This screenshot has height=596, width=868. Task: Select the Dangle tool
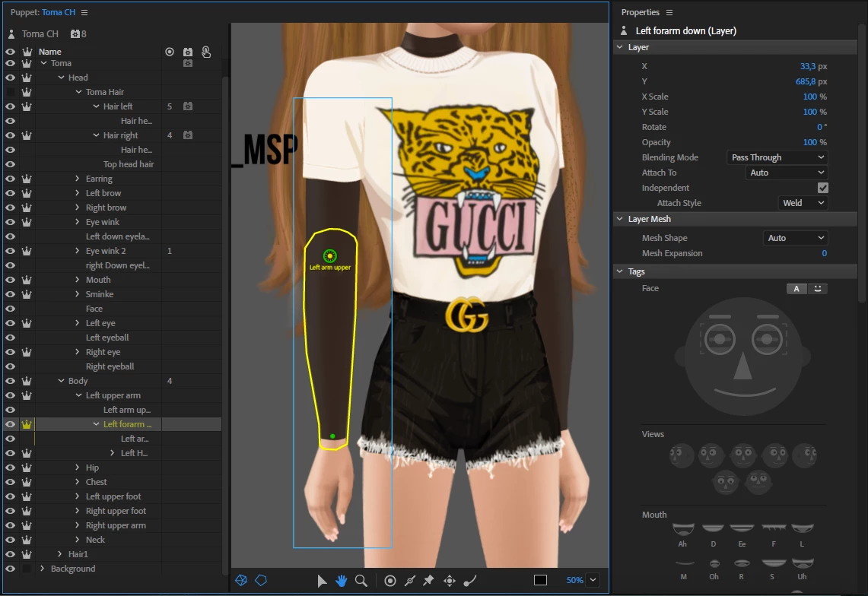pos(469,581)
